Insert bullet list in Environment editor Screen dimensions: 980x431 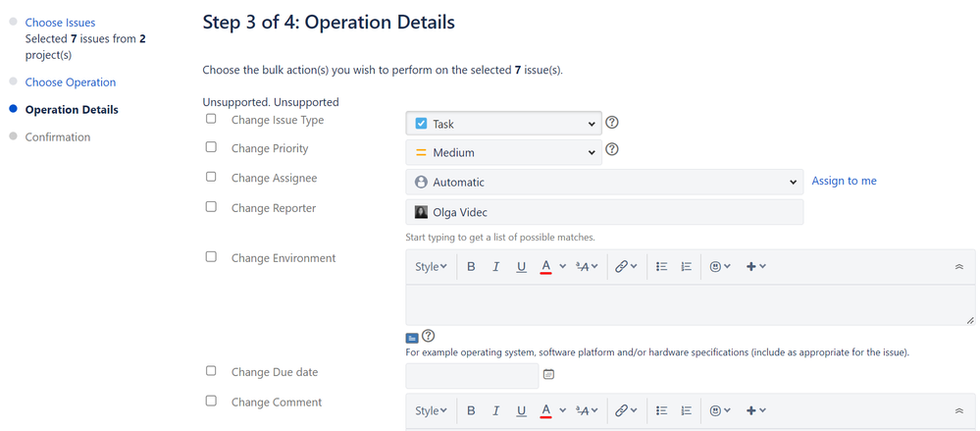click(x=662, y=266)
